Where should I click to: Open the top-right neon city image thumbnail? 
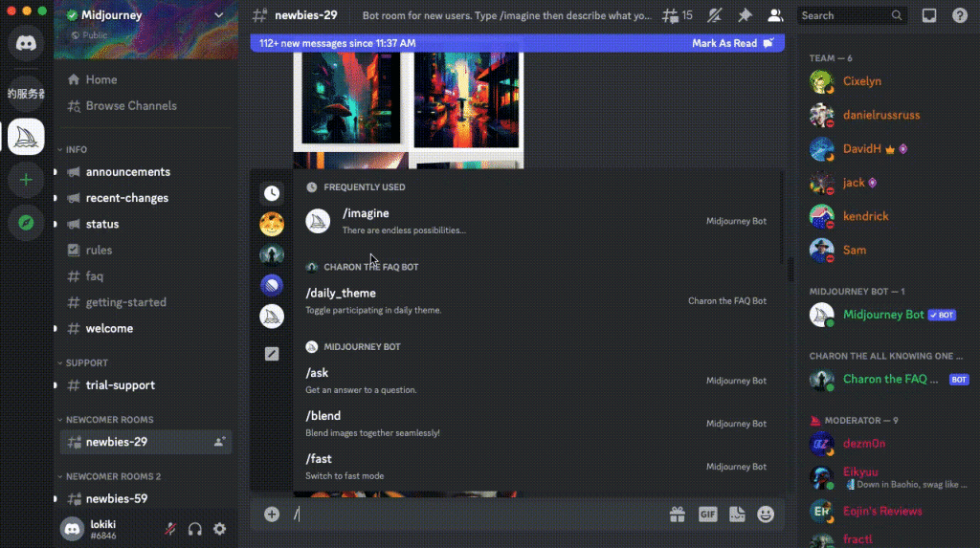[466, 100]
